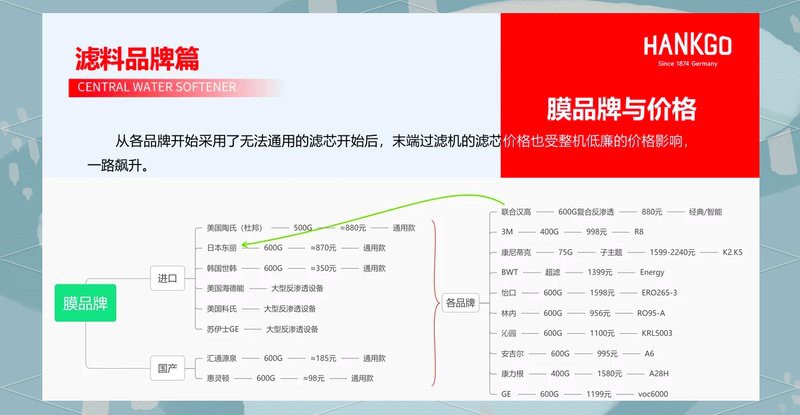Click the 经典/智能 label

tap(705, 211)
